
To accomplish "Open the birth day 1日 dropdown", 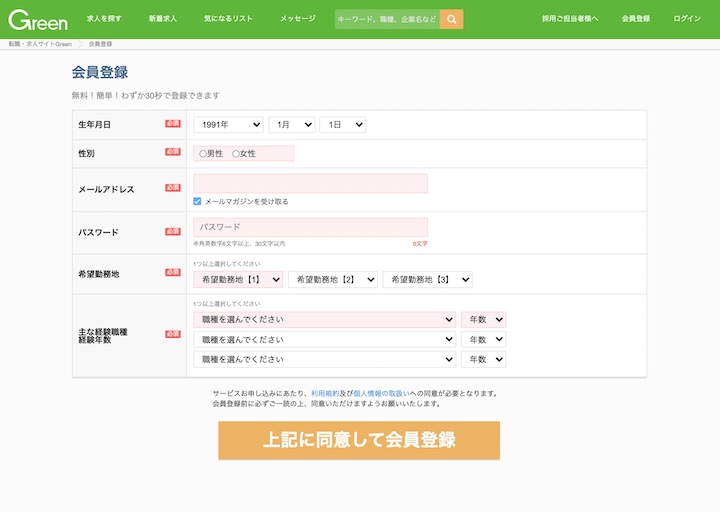I will (x=342, y=125).
